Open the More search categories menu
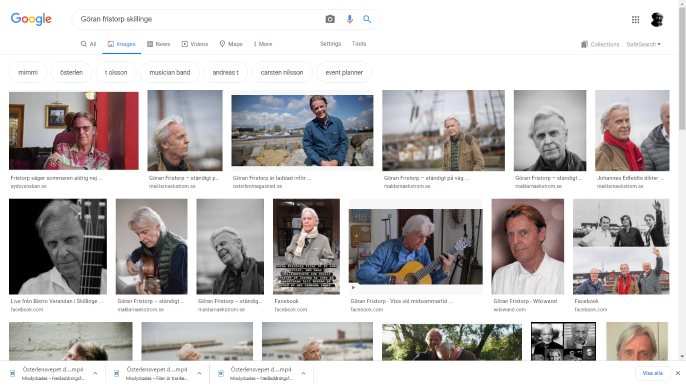The height and width of the screenshot is (386, 686). click(262, 44)
